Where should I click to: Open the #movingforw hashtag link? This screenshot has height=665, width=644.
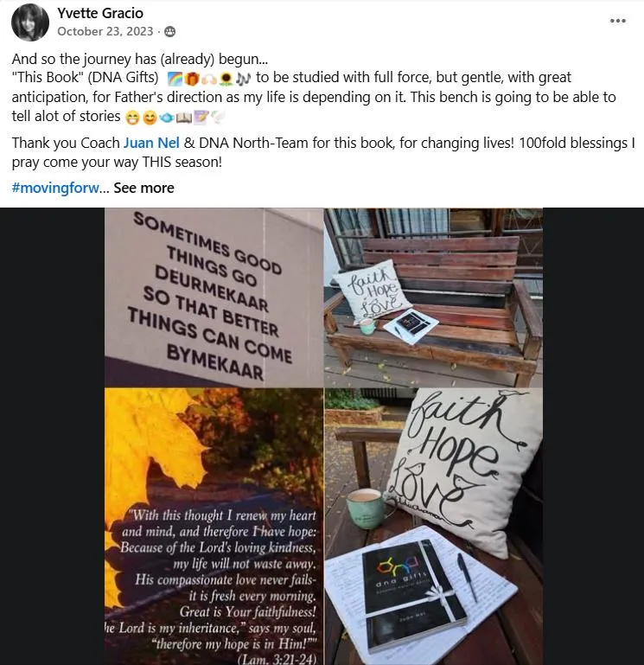[55, 188]
